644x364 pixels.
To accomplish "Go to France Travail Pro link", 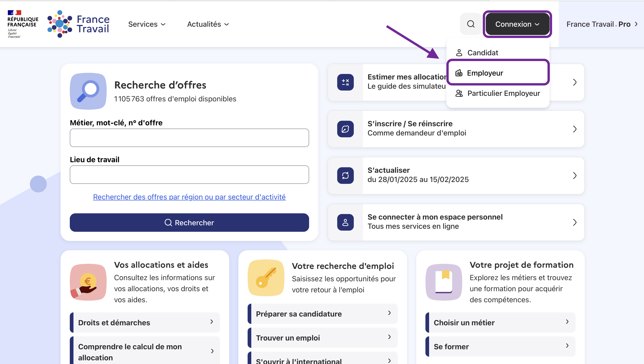I will coord(601,24).
